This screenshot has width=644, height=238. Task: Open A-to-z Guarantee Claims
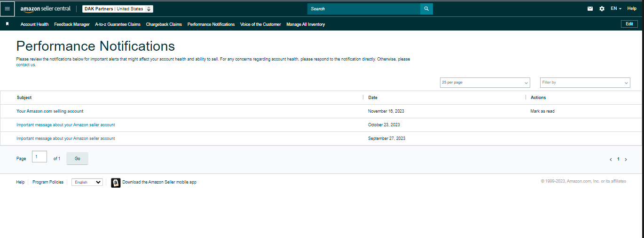pyautogui.click(x=118, y=24)
